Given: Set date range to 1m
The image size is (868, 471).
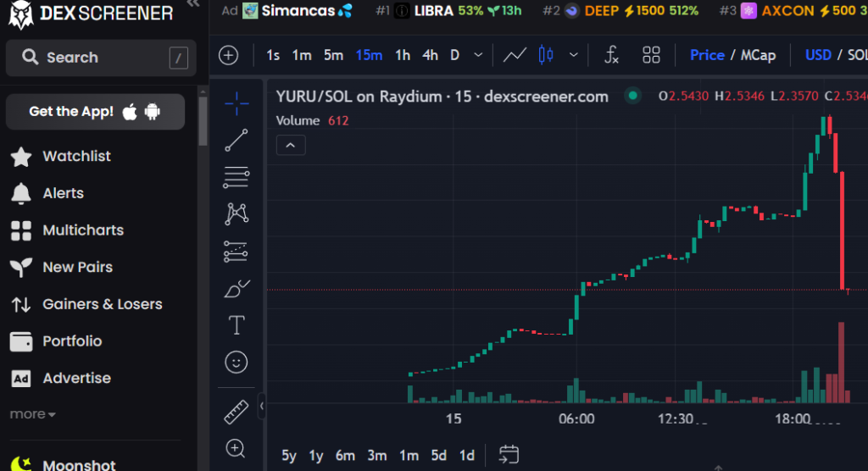Looking at the screenshot, I should coord(409,456).
